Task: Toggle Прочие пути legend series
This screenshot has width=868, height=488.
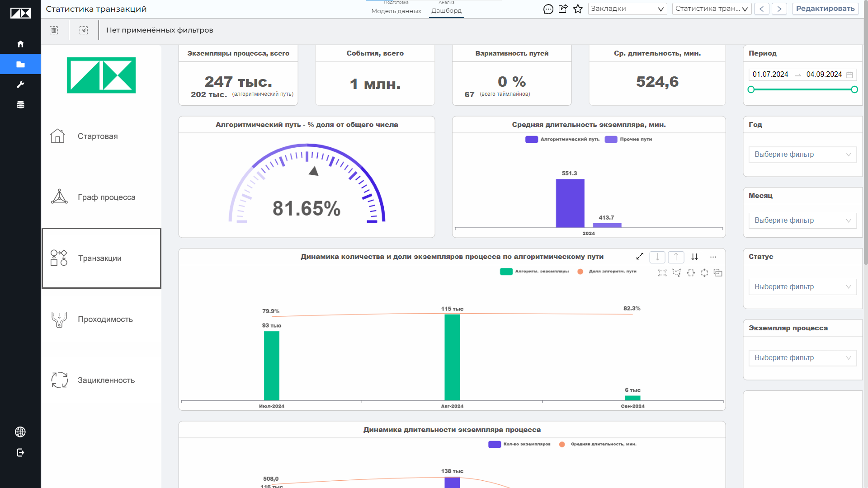Action: click(628, 139)
